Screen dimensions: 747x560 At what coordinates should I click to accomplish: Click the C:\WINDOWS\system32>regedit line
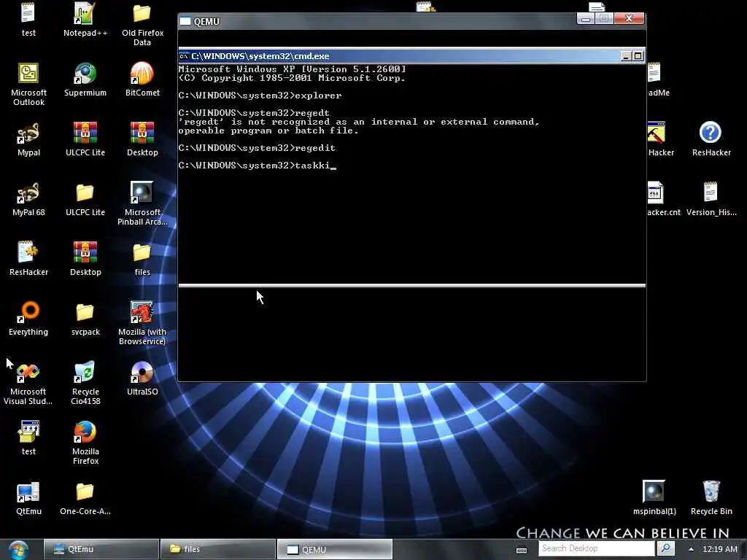click(258, 148)
